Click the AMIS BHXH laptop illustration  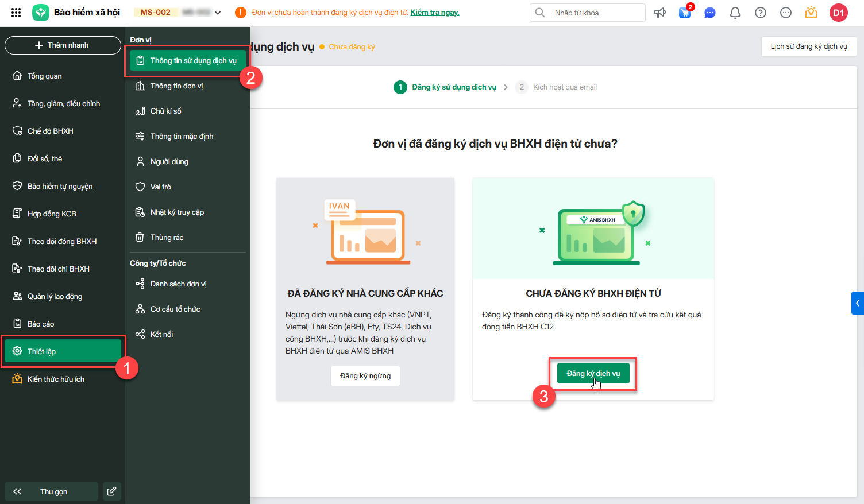click(x=596, y=232)
